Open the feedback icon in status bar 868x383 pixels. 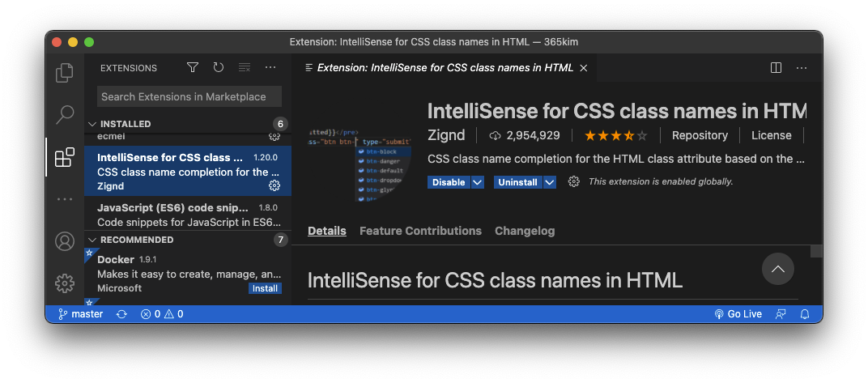point(781,314)
